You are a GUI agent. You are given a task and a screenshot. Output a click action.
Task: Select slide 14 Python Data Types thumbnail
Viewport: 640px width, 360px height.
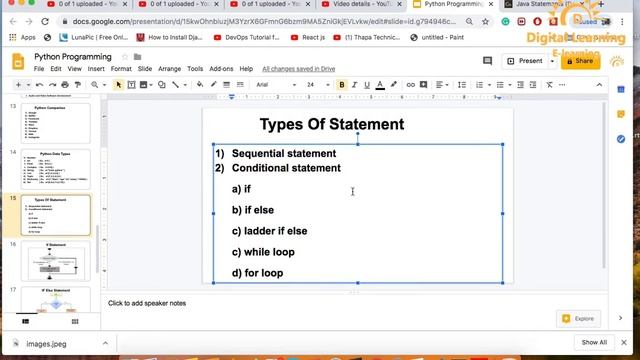coord(56,169)
